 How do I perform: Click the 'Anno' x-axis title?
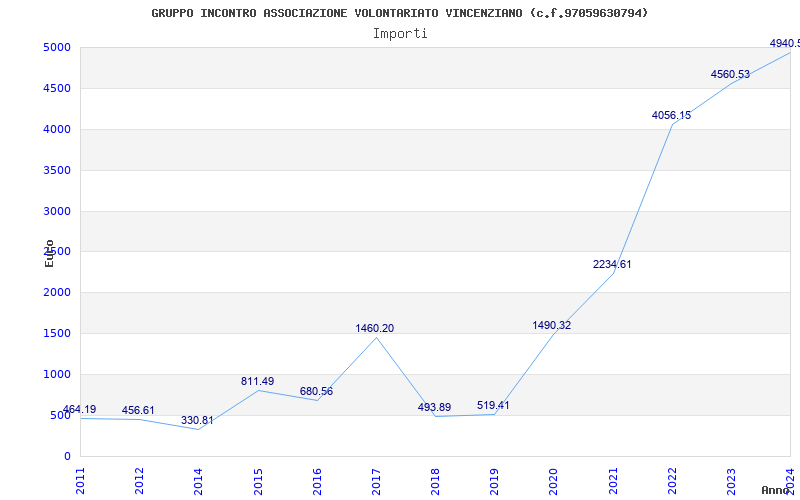[x=775, y=490]
